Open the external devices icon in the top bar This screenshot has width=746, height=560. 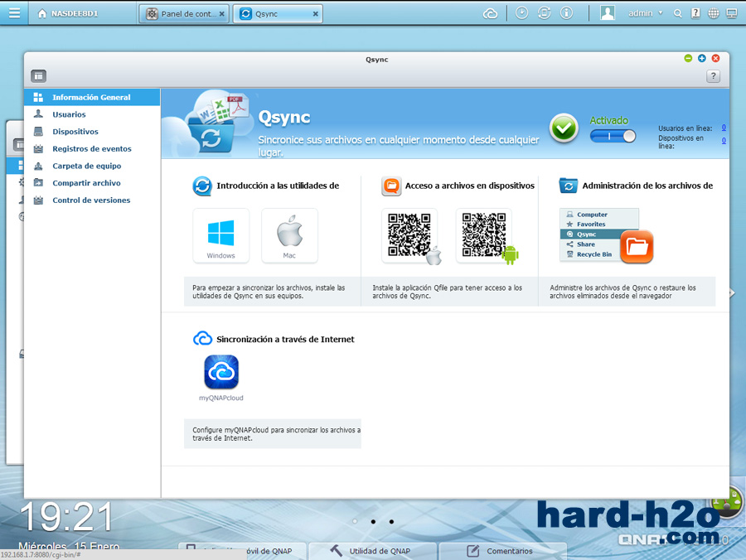click(x=544, y=13)
